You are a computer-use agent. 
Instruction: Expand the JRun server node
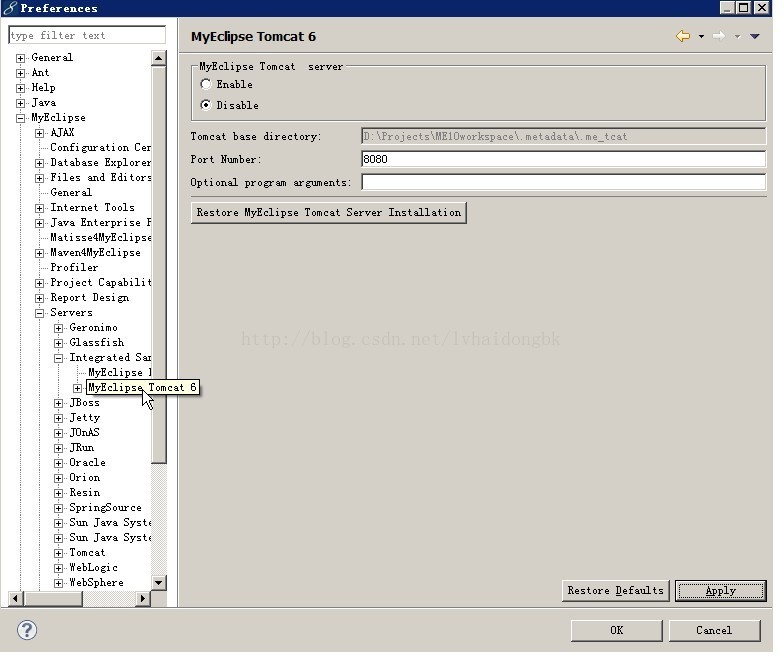click(58, 448)
